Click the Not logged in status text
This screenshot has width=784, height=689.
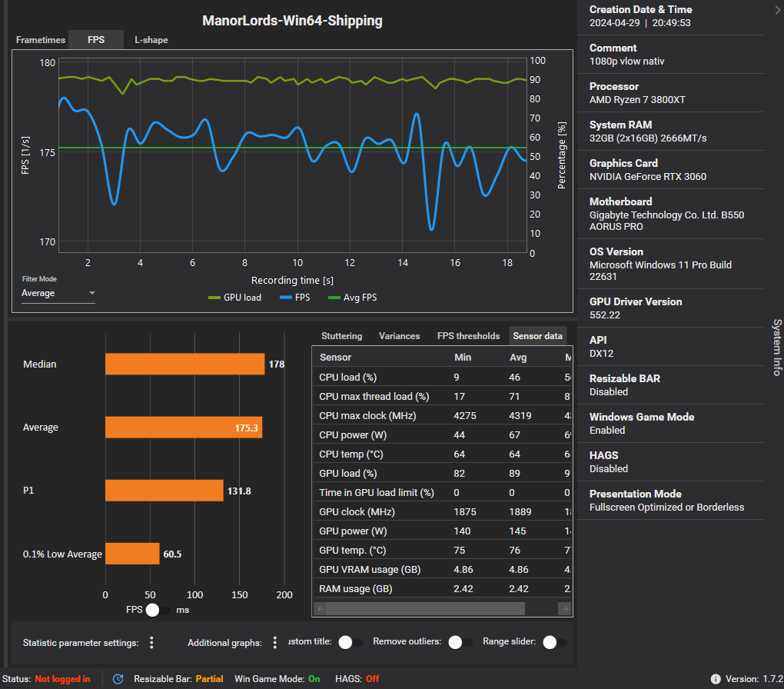[62, 679]
